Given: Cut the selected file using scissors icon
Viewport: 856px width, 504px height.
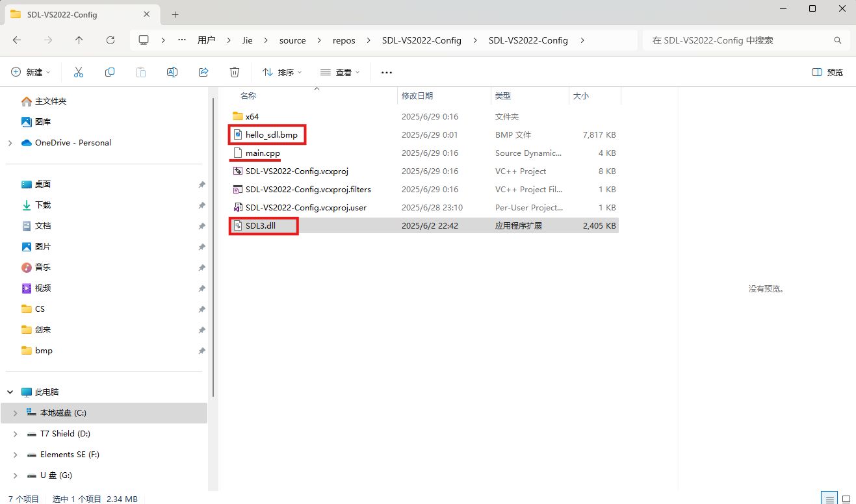Looking at the screenshot, I should 78,72.
